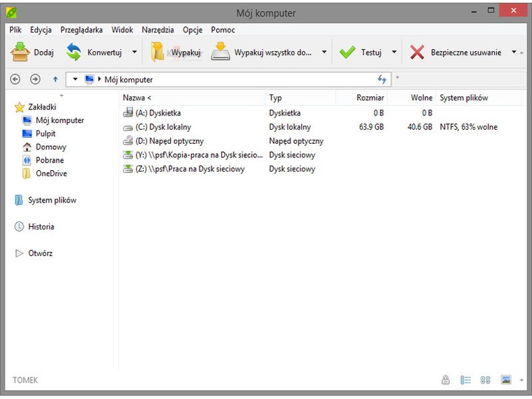Open the address bar path dropdown arrow
Viewport: 532px width, 399px height.
point(75,80)
